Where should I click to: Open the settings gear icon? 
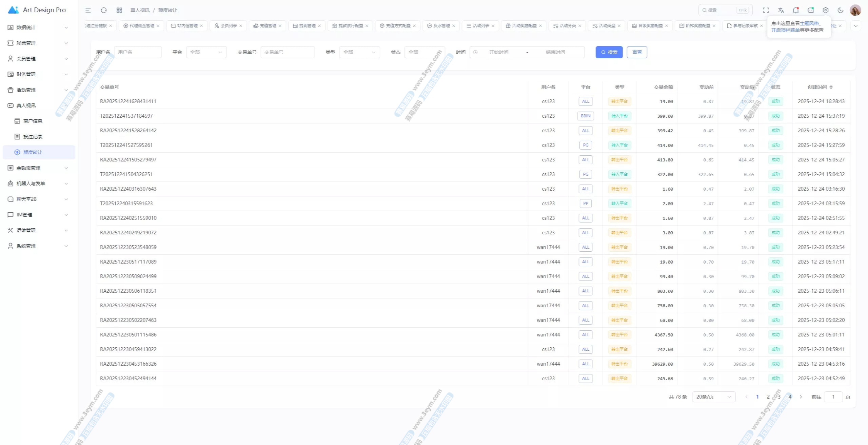[825, 10]
